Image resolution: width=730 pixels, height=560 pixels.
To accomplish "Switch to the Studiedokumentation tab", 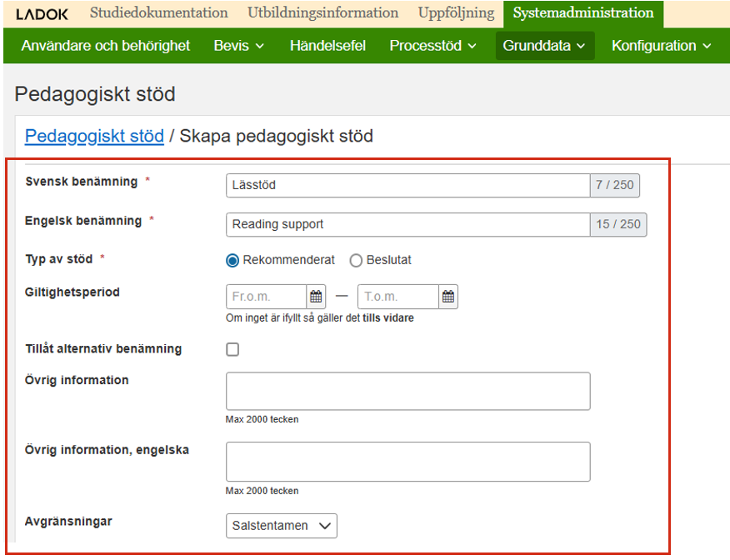I will (159, 13).
